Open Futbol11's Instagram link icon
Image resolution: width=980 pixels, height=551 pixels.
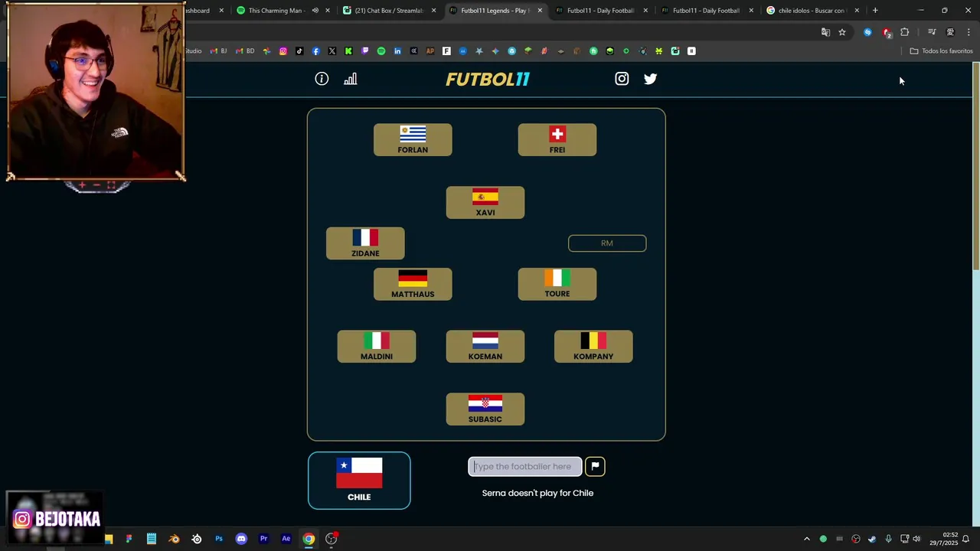[x=622, y=79]
